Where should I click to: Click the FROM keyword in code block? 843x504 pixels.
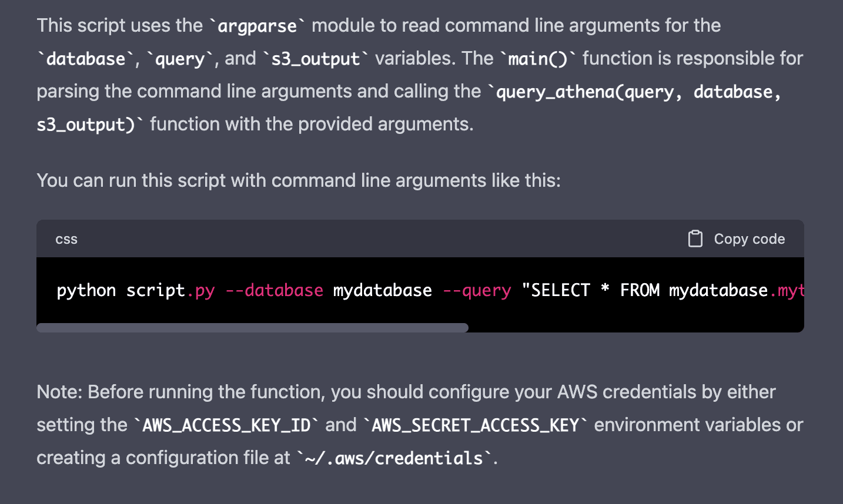coord(640,291)
